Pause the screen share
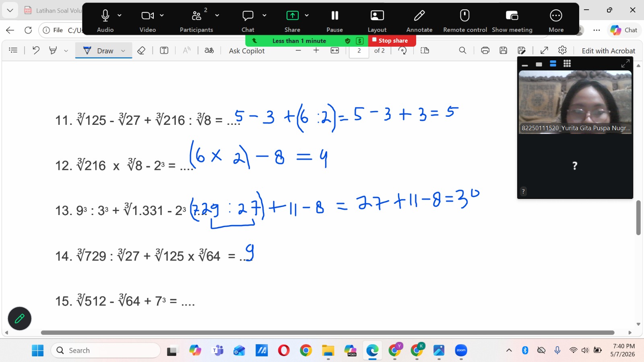 334,20
